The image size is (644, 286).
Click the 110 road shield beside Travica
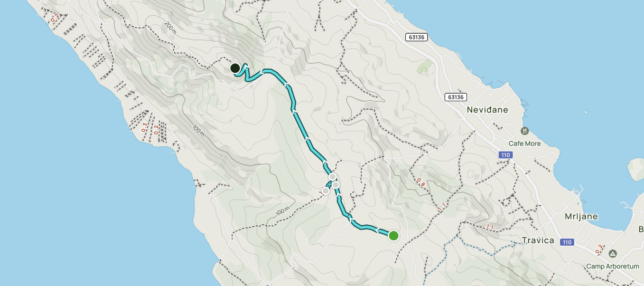coord(566,242)
